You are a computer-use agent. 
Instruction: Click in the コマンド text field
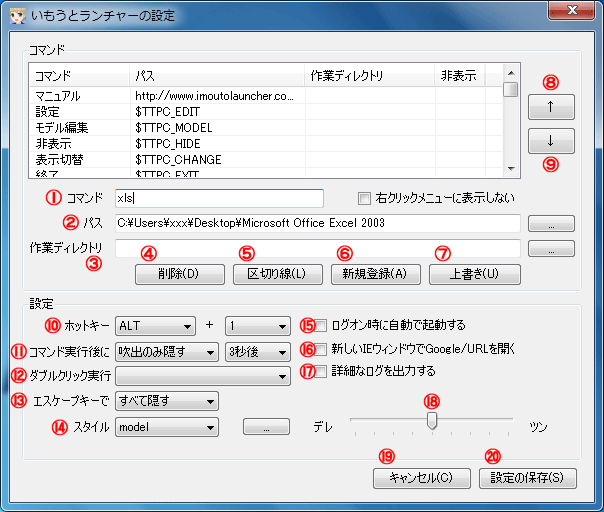[x=219, y=198]
